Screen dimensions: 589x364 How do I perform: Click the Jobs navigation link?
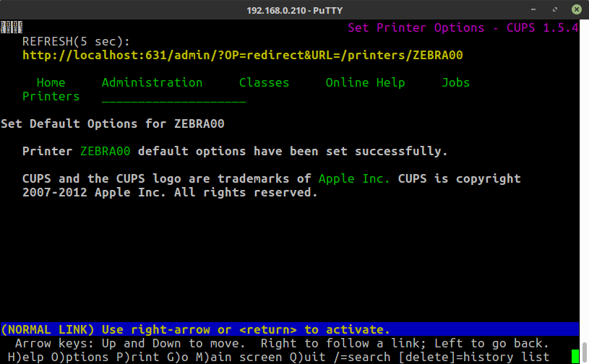coord(455,82)
